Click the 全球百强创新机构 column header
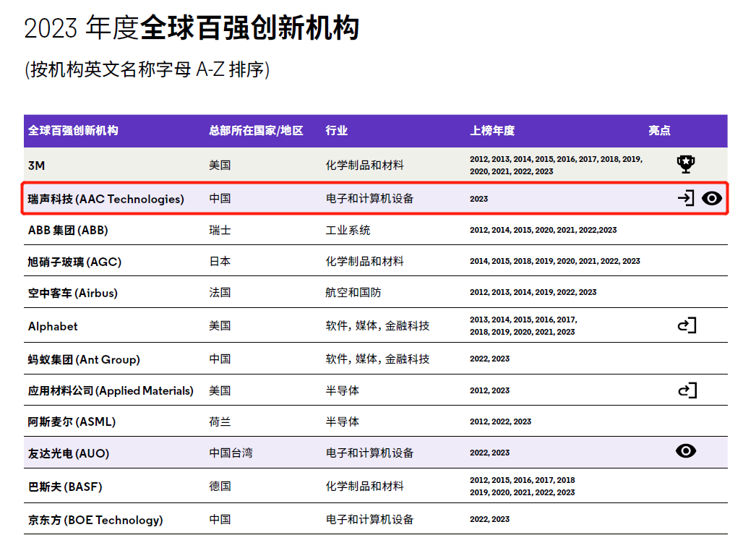 [73, 130]
